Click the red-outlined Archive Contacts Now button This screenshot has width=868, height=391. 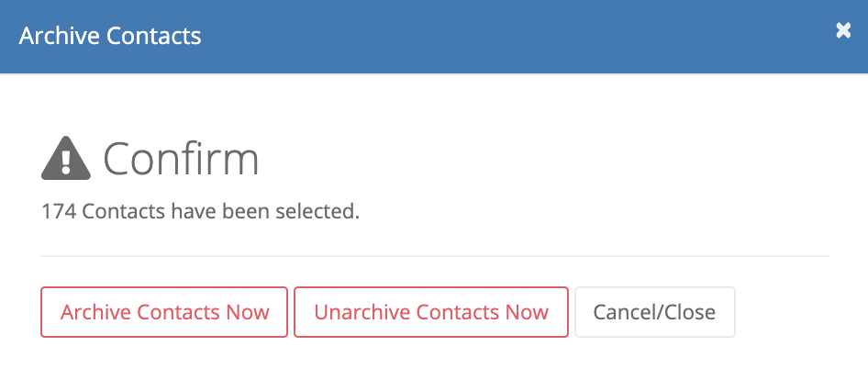tap(164, 312)
